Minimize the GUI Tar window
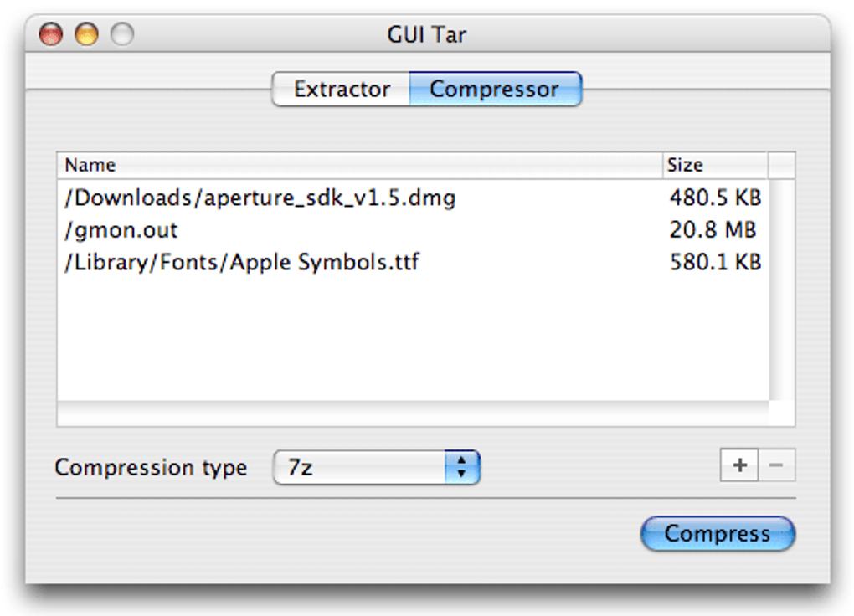 tap(86, 35)
